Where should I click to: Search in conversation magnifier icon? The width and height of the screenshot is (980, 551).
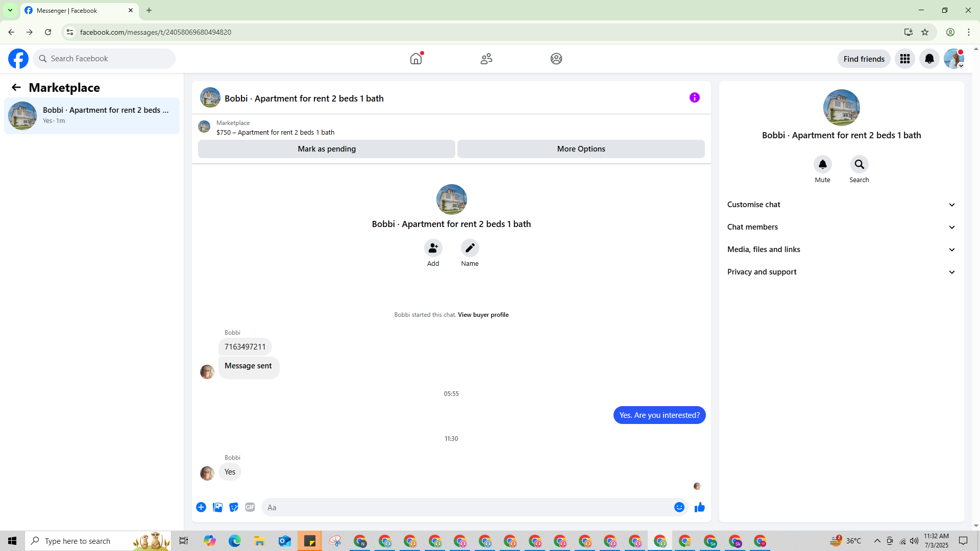[859, 164]
